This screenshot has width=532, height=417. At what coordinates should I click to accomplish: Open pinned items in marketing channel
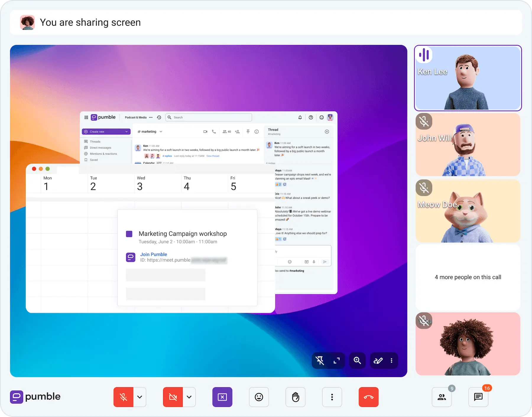click(x=248, y=132)
